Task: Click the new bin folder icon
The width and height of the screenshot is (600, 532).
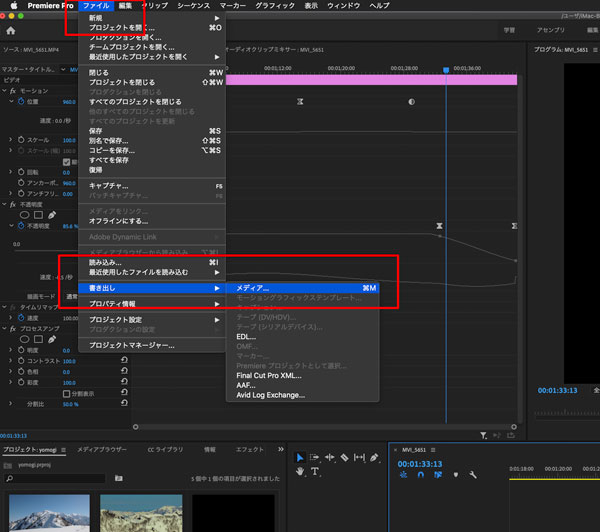Action: click(x=119, y=478)
